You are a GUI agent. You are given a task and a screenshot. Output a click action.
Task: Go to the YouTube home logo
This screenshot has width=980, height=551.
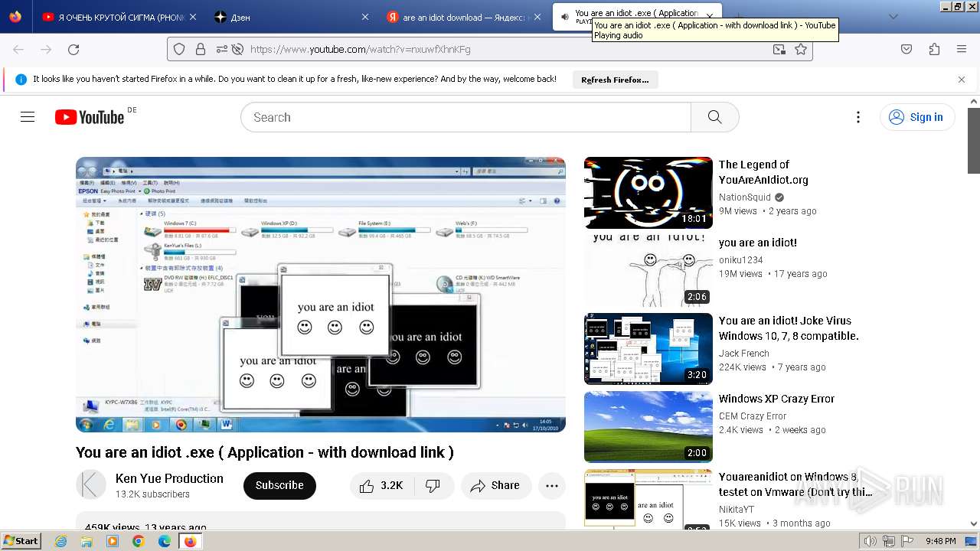(90, 117)
